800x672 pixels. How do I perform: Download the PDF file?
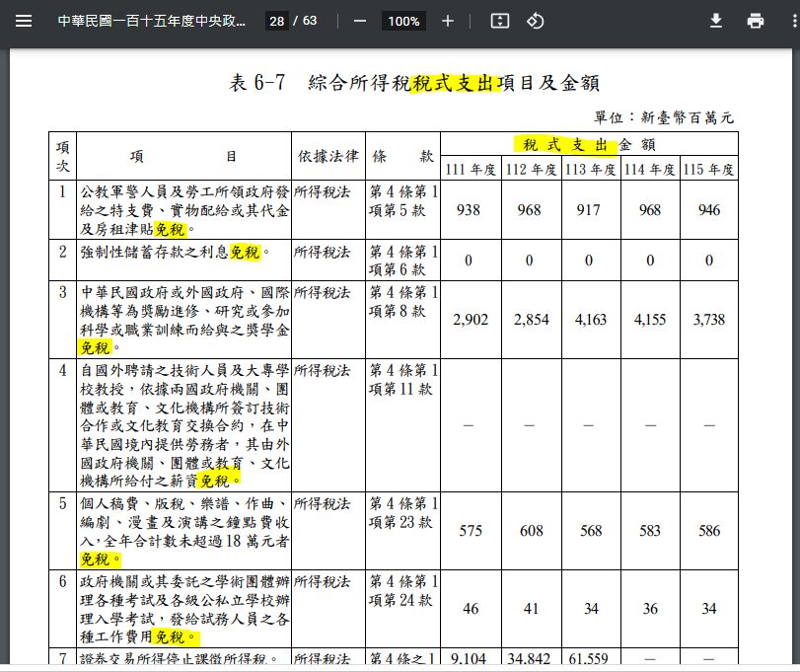716,21
